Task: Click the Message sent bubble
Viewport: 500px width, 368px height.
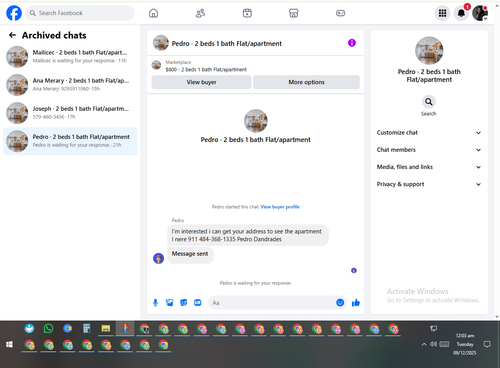Action: click(x=190, y=254)
